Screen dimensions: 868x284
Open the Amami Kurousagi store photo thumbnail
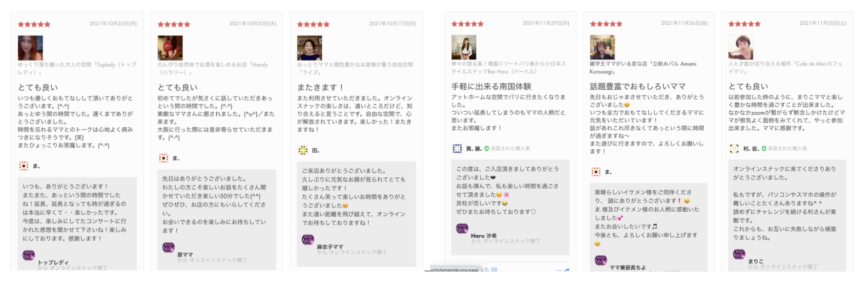[x=602, y=47]
